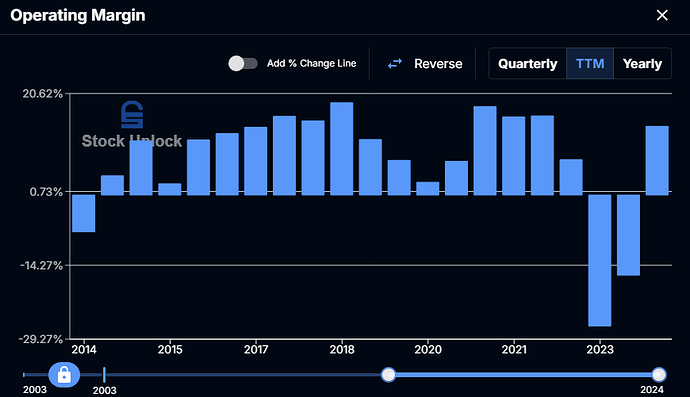Click the highlighted slider track between handles

(524, 375)
